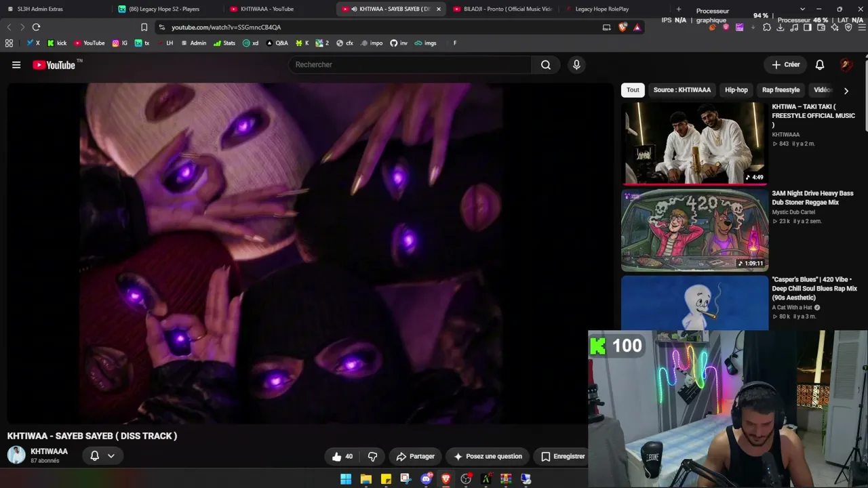
Task: Open the Admin bookmark
Action: [193, 43]
